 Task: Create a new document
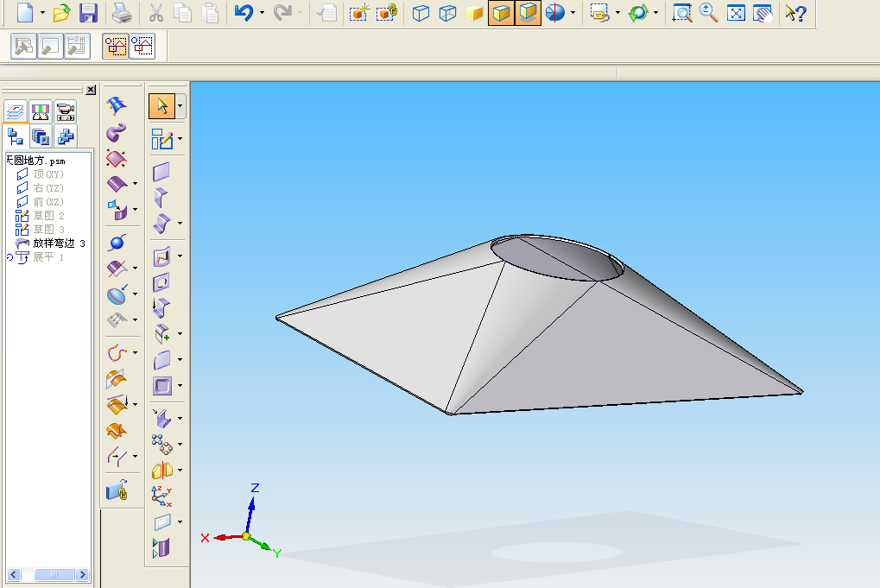click(25, 12)
